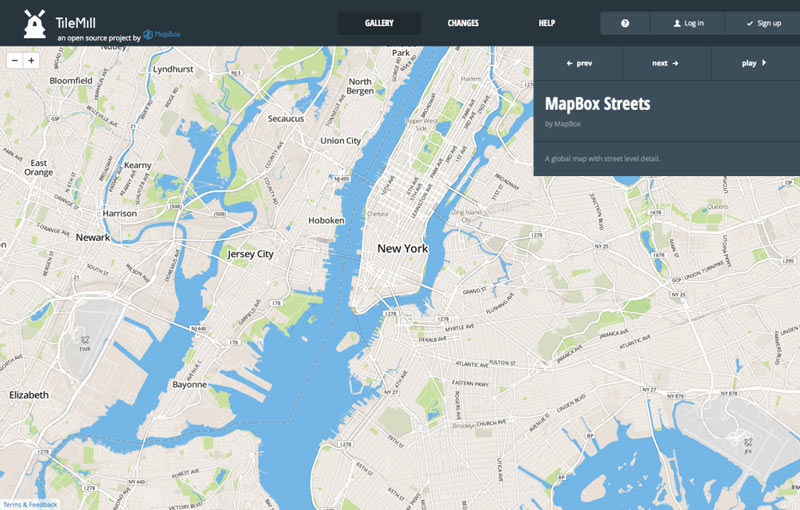Click the 'by MapBox' author text
The height and width of the screenshot is (510, 800).
563,124
